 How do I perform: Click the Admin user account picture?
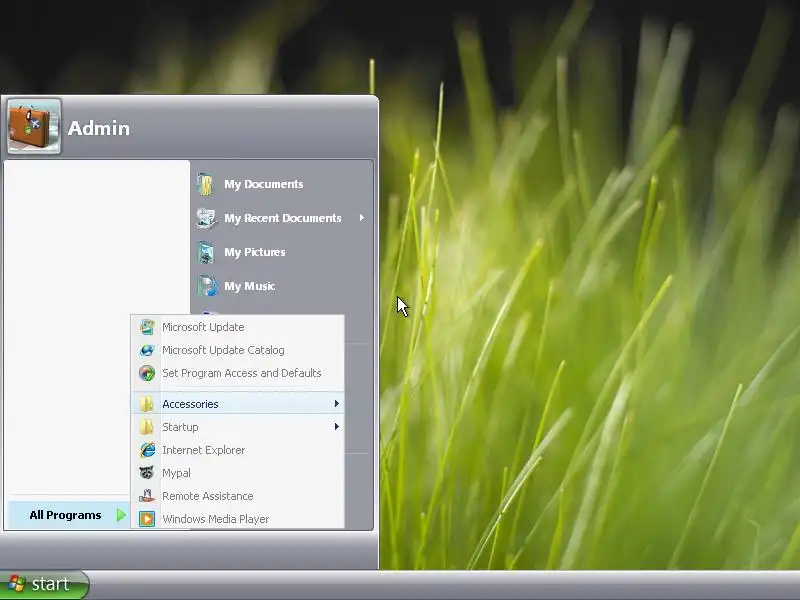pyautogui.click(x=34, y=127)
